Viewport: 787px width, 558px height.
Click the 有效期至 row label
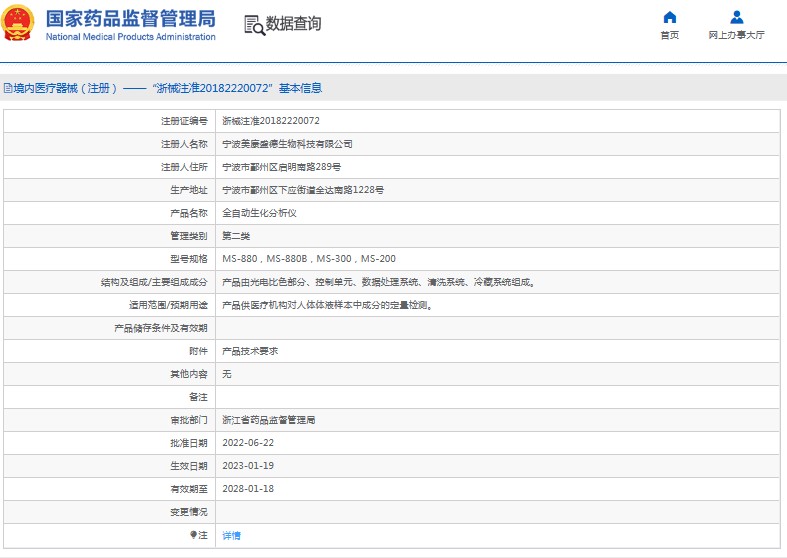click(189, 489)
